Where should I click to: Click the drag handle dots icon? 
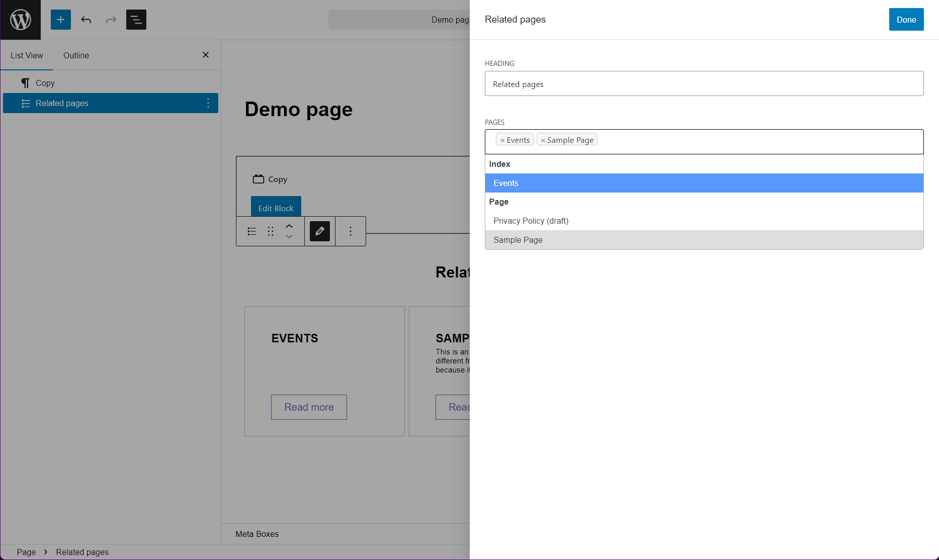(x=271, y=231)
